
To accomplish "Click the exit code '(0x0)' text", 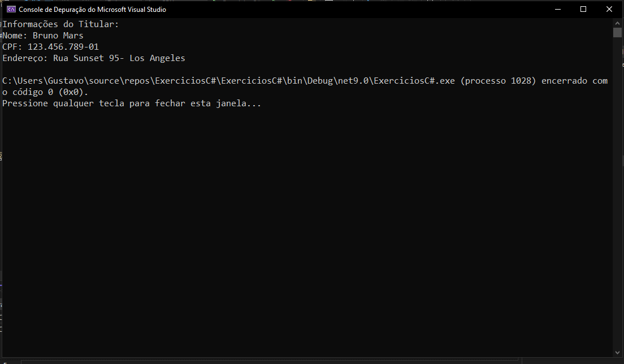I will click(73, 92).
